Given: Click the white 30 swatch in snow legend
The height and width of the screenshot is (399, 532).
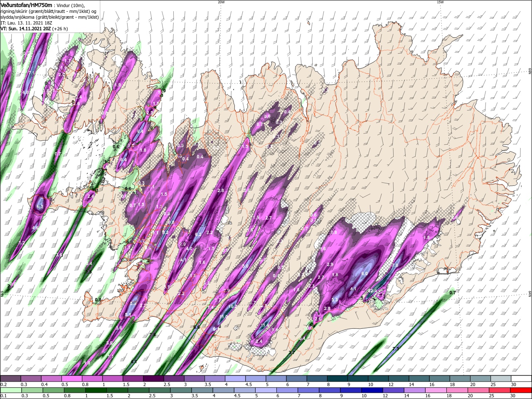Looking at the screenshot, I should pos(521,379).
